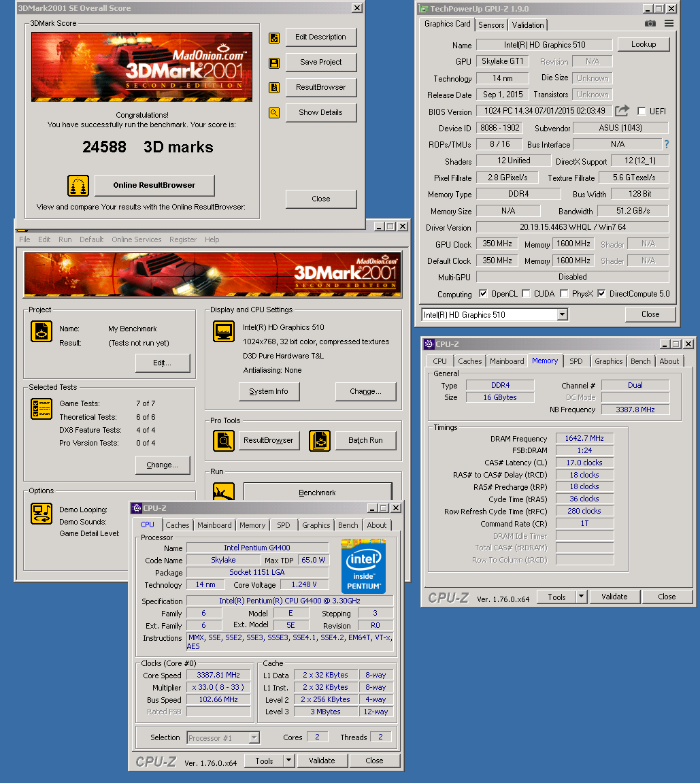Screen dimensions: 700x783
Task: Open the Bench tab in CPU-Z CPU window
Action: [348, 525]
